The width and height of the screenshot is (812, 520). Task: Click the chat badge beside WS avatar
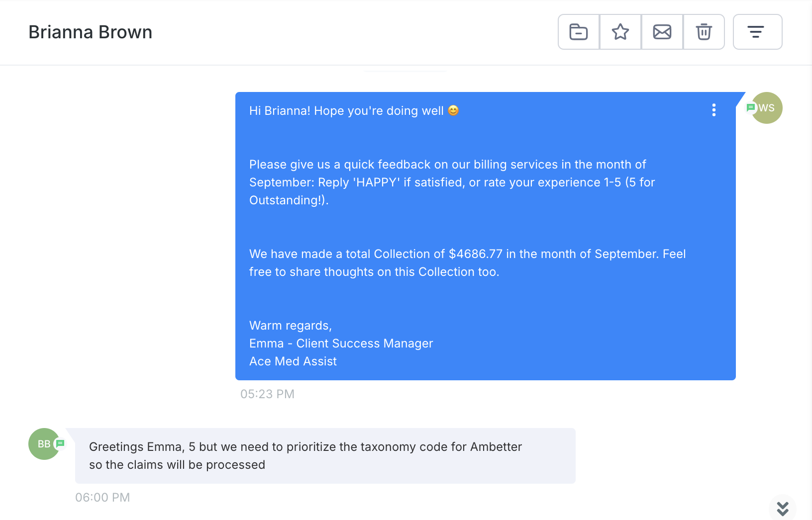[751, 107]
